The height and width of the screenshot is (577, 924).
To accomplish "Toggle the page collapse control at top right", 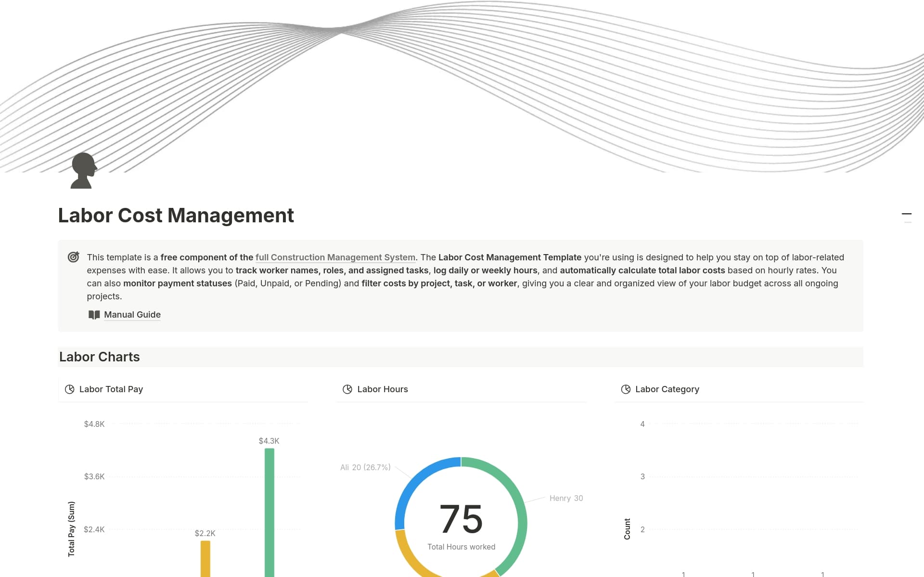I will [x=907, y=214].
